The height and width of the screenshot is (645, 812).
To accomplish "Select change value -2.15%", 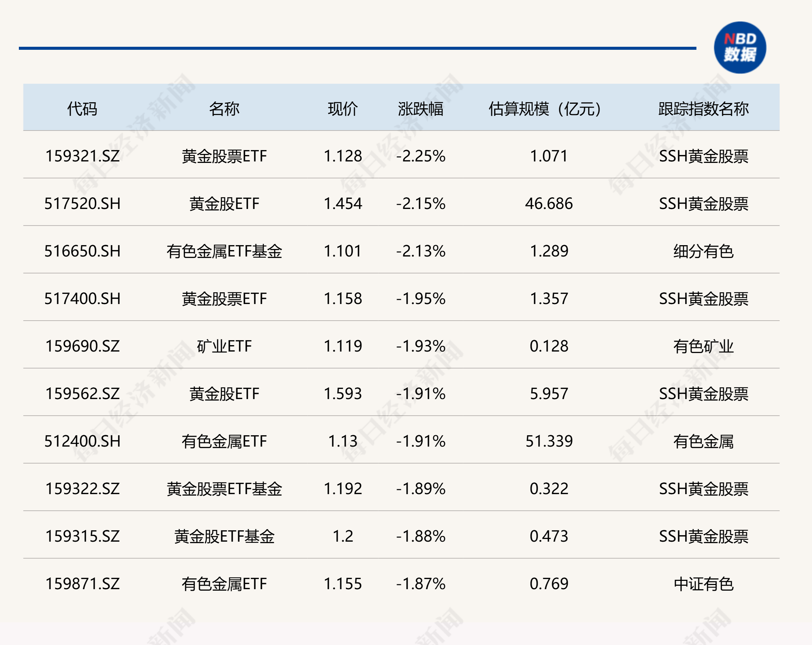I will coord(421,204).
